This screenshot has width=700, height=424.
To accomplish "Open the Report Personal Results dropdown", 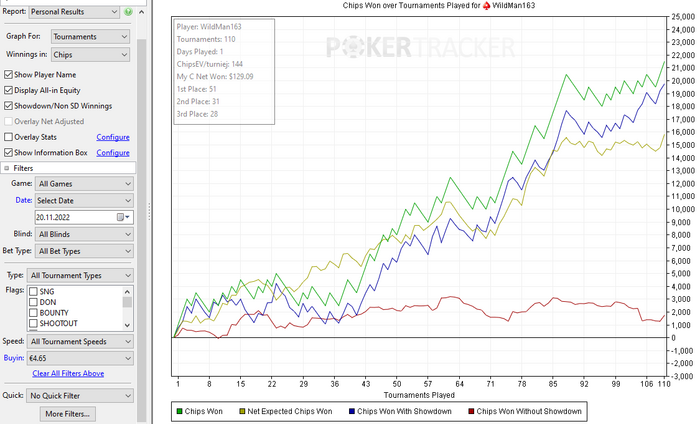I will [x=74, y=12].
